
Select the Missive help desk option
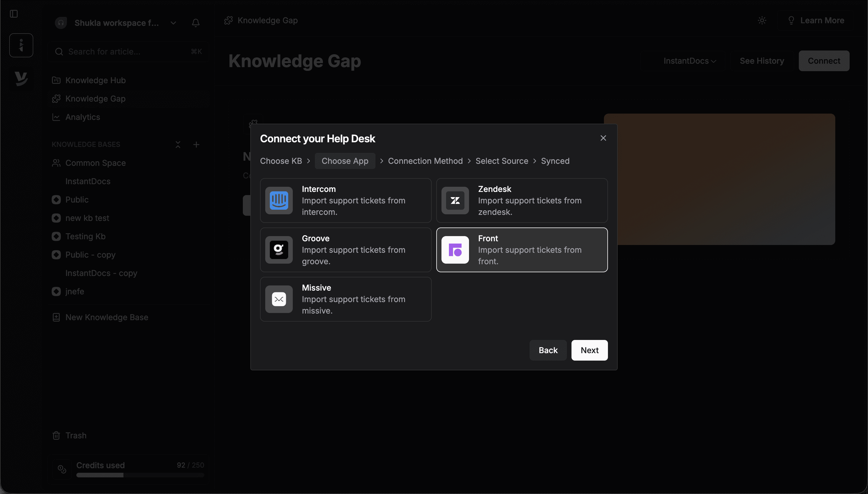point(345,299)
